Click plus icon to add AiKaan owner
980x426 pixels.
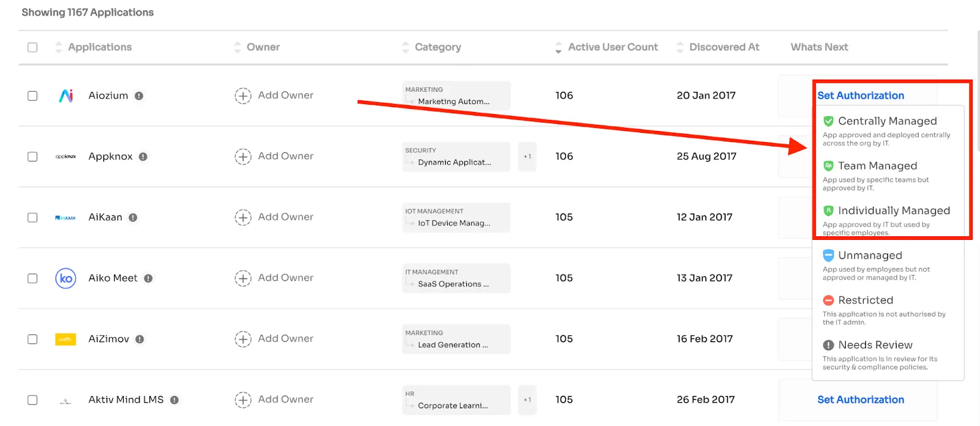pos(243,217)
